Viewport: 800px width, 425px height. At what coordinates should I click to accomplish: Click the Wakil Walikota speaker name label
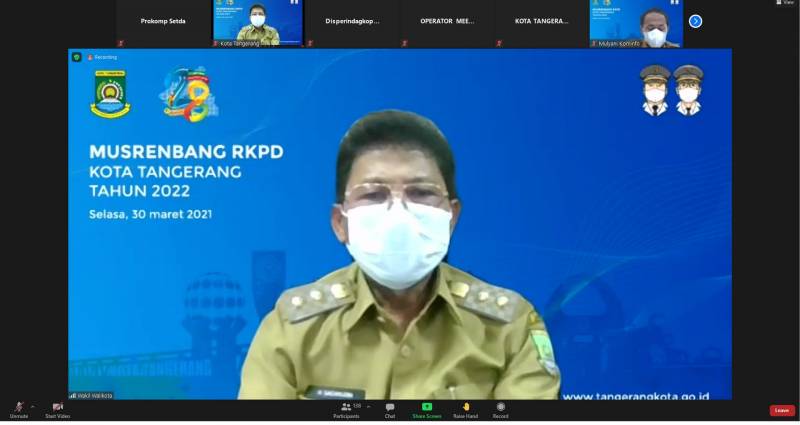[x=92, y=395]
